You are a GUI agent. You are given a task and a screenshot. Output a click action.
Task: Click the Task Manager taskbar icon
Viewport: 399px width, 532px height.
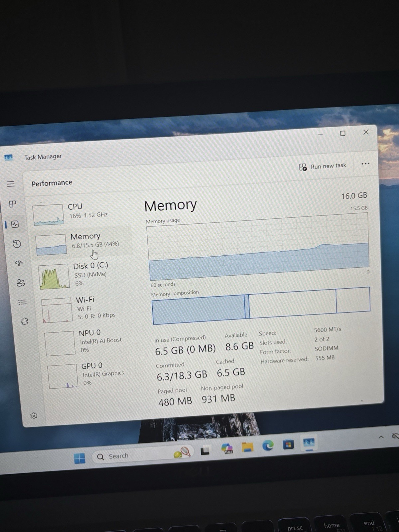tap(309, 443)
